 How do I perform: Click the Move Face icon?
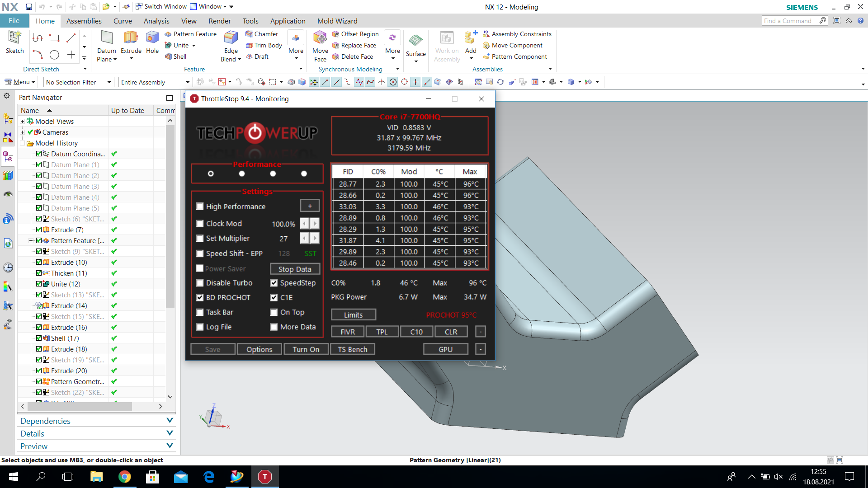[320, 38]
